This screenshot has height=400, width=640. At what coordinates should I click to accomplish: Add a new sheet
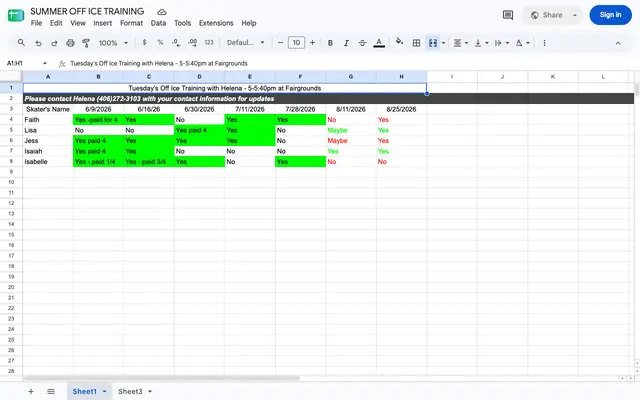pyautogui.click(x=31, y=391)
